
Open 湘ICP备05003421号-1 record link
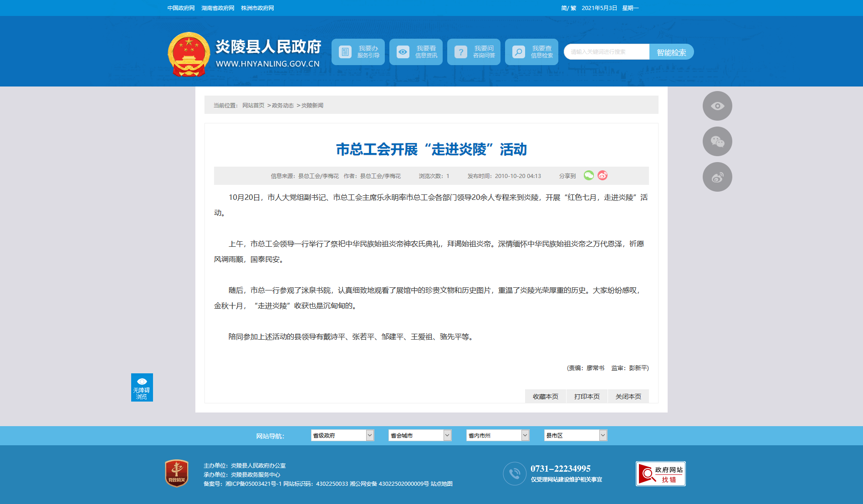click(x=253, y=484)
